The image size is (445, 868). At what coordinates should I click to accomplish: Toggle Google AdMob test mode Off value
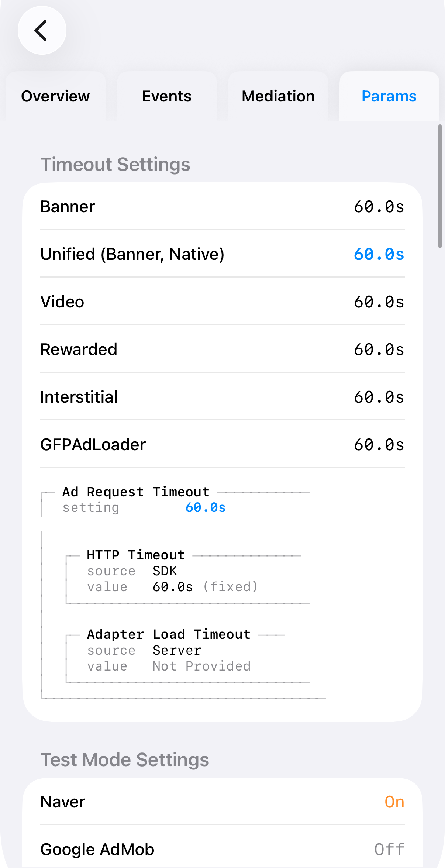(389, 850)
